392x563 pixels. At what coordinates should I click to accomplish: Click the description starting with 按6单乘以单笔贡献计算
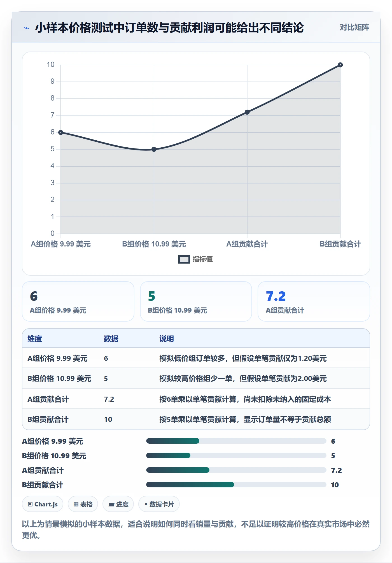[x=245, y=399]
